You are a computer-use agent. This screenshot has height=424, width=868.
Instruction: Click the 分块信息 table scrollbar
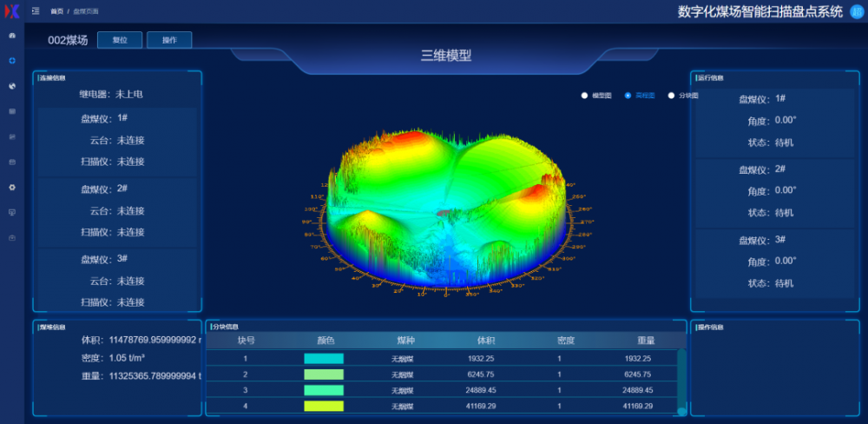[x=681, y=382]
